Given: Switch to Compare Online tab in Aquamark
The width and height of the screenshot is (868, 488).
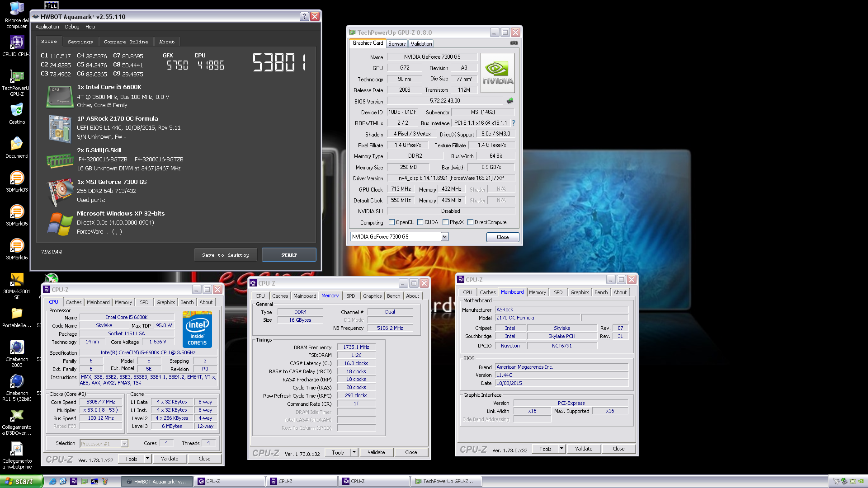Looking at the screenshot, I should [x=126, y=42].
